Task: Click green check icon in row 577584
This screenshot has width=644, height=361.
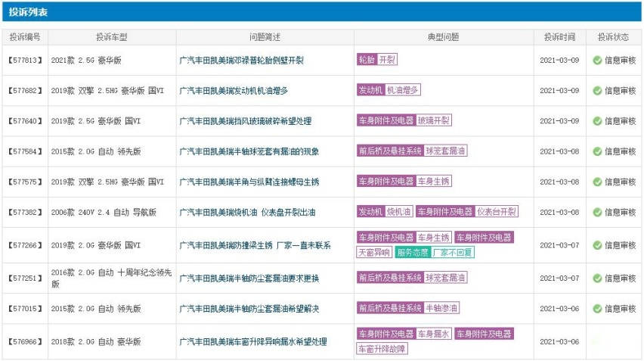Action: pos(597,151)
